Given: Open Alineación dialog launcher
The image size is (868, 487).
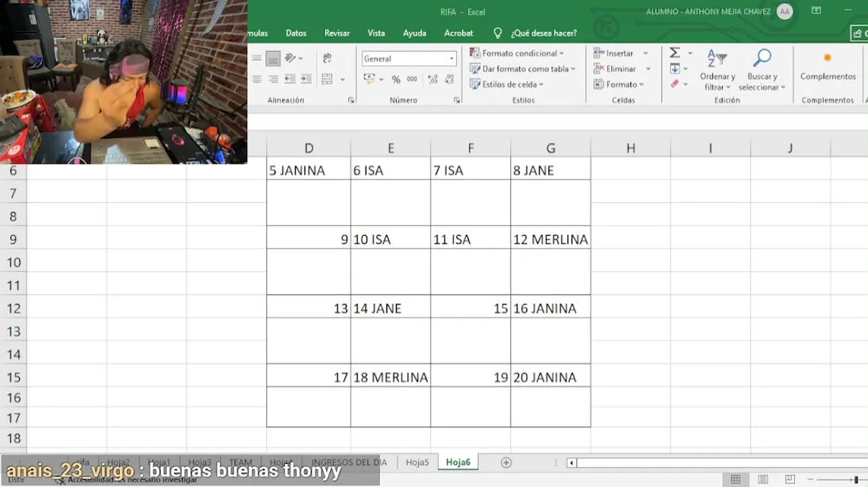Looking at the screenshot, I should tap(351, 100).
